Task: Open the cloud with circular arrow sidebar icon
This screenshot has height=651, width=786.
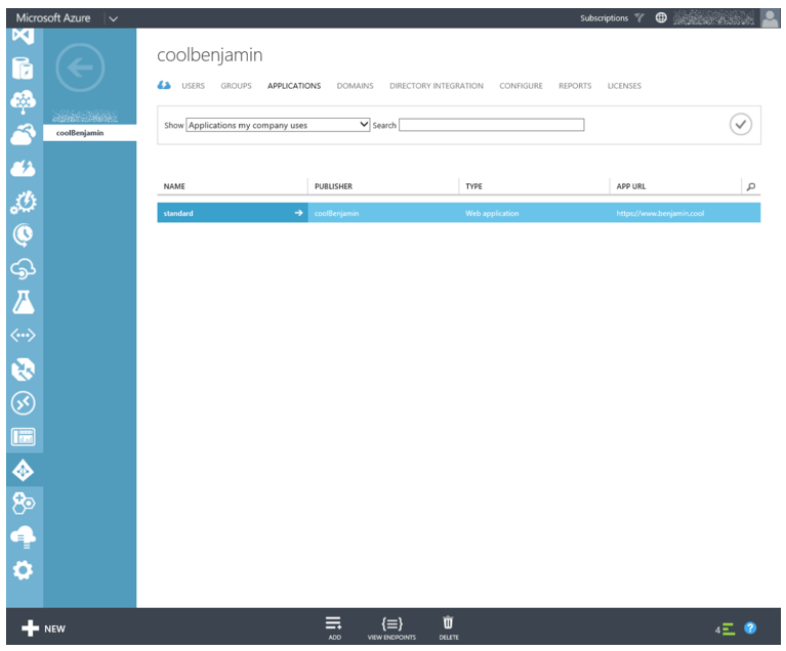Action: (23, 269)
